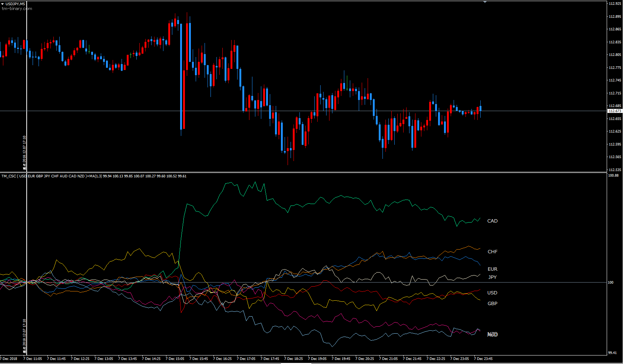
Task: Click the current price label 112.673
Action: (615, 111)
